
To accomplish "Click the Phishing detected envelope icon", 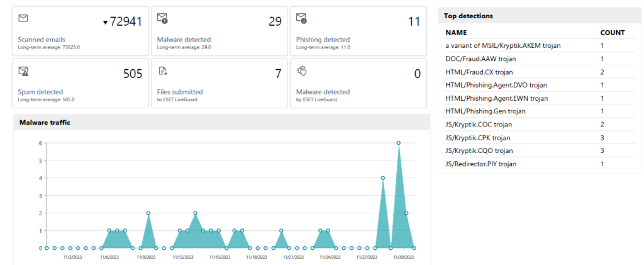I will 301,18.
